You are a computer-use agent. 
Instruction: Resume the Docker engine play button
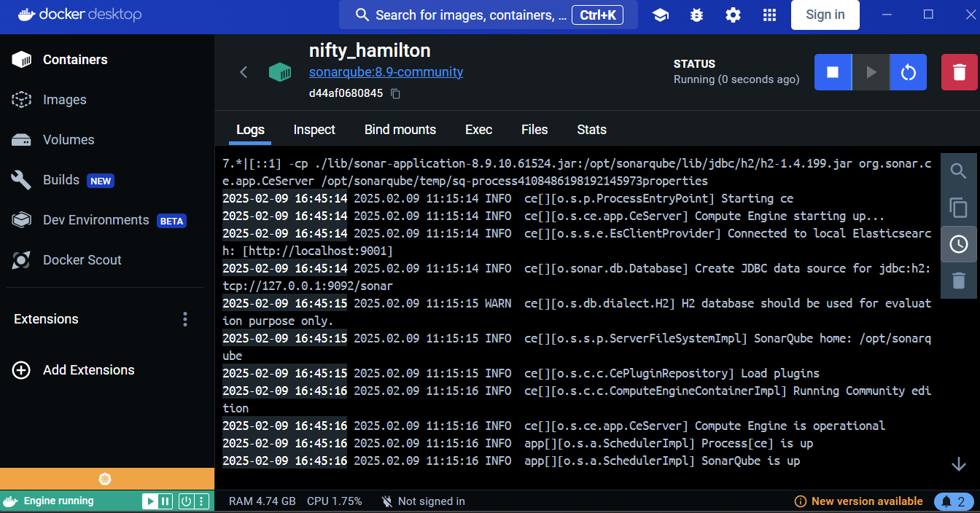149,501
